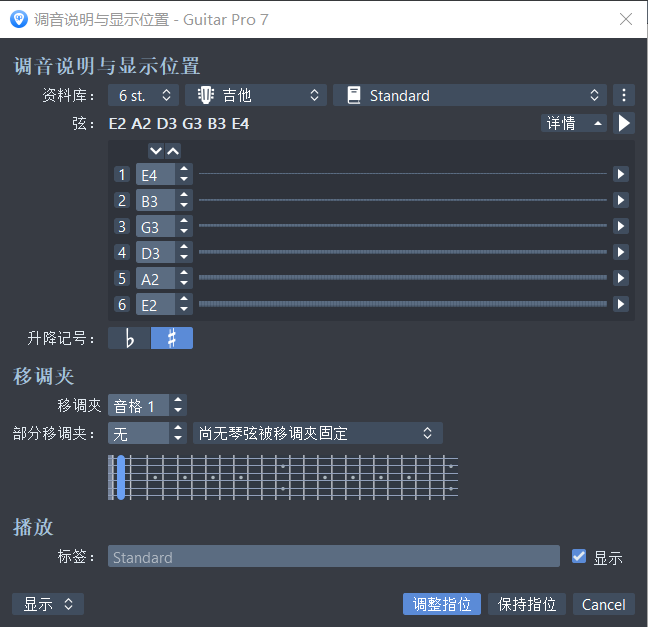Close the dialog window
648x627 pixels.
626,19
